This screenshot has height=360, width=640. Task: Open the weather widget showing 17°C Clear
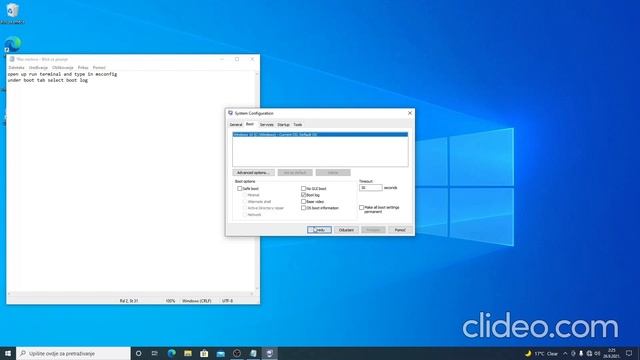coord(541,353)
